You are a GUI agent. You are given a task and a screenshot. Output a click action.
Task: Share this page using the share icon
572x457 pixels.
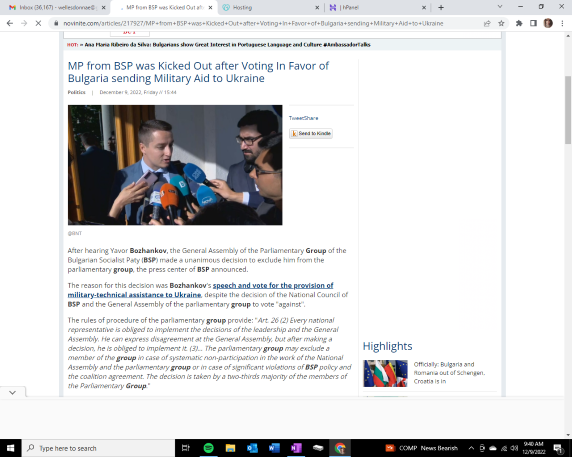tap(487, 23)
